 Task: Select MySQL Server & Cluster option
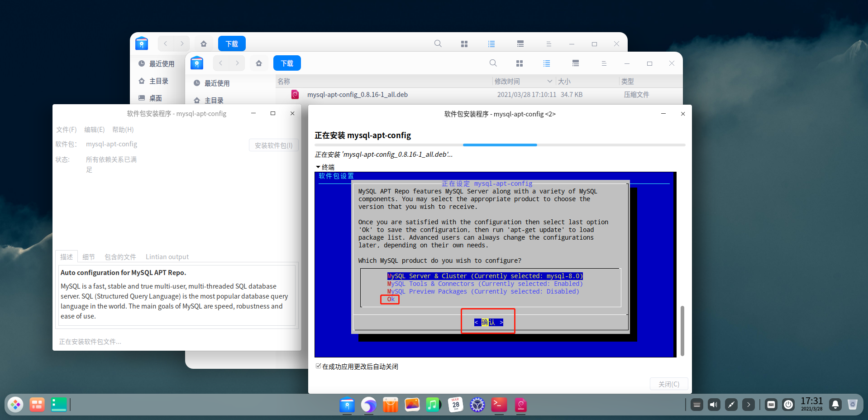click(x=485, y=276)
